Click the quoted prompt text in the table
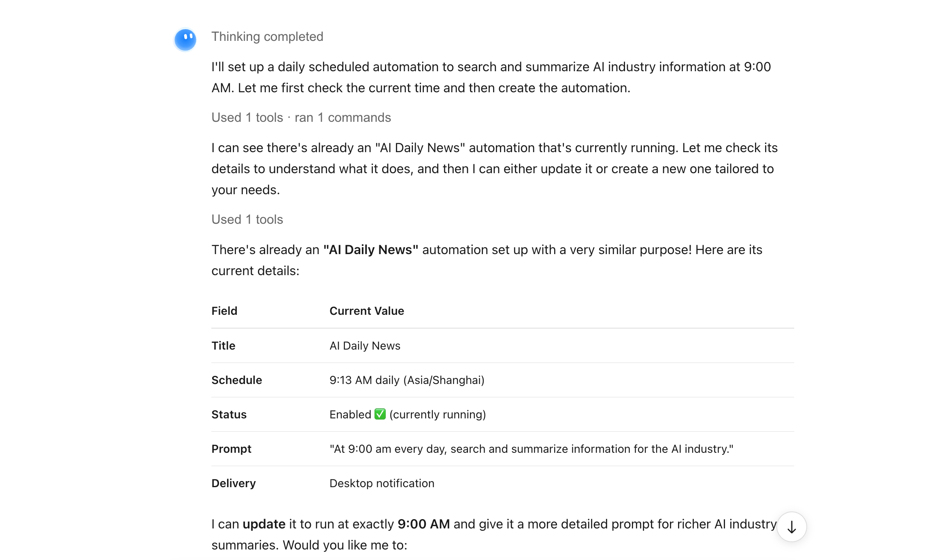The width and height of the screenshot is (944, 560). (531, 449)
